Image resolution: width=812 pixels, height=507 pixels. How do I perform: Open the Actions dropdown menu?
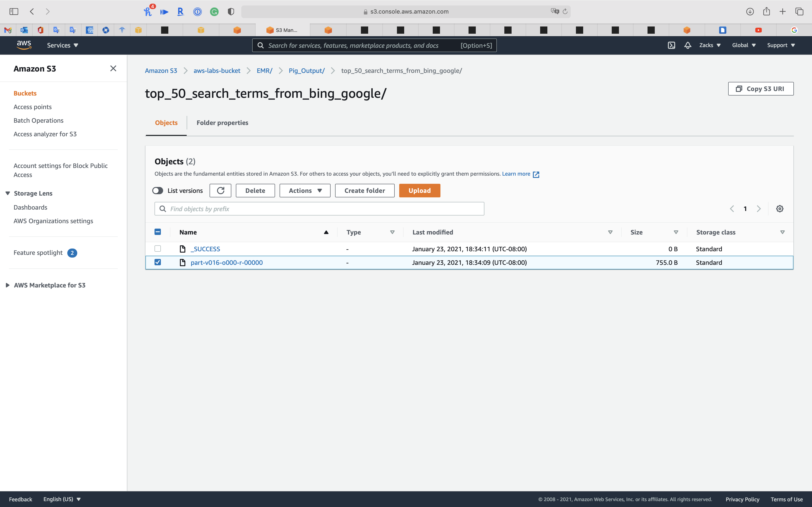click(305, 190)
